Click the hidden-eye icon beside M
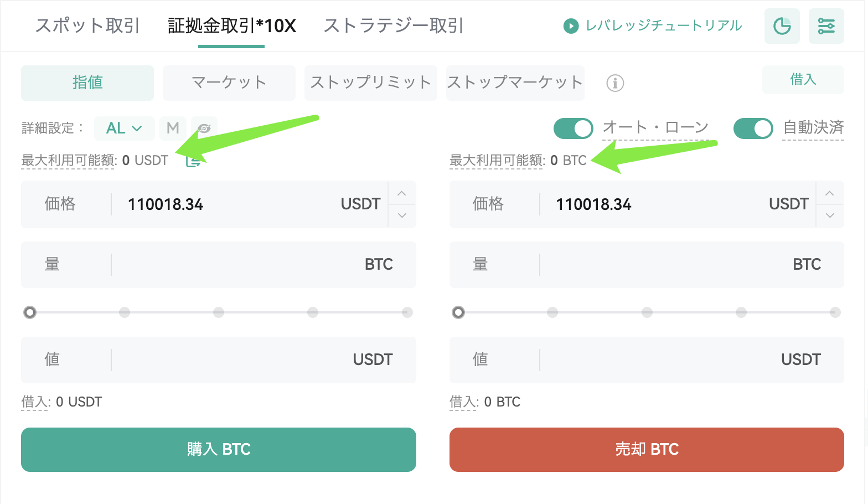 coord(204,128)
